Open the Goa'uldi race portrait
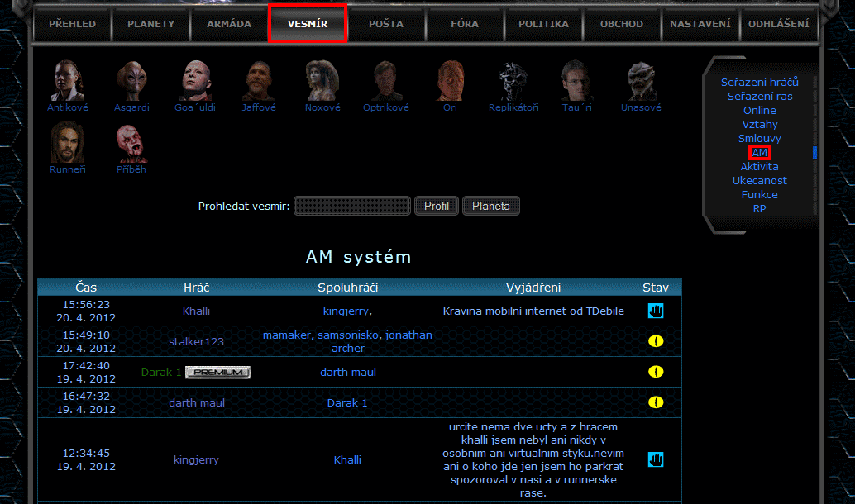Screen dimensions: 855x504 point(195,81)
